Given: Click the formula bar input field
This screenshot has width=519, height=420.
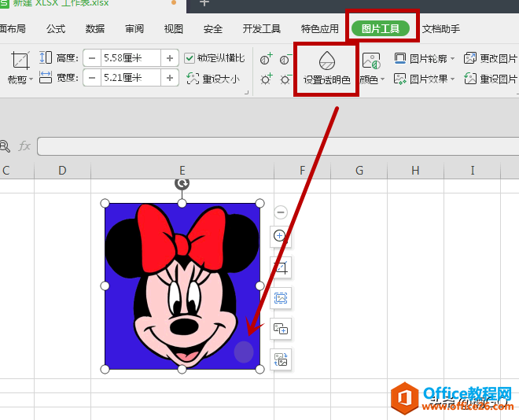Looking at the screenshot, I should coord(278,146).
